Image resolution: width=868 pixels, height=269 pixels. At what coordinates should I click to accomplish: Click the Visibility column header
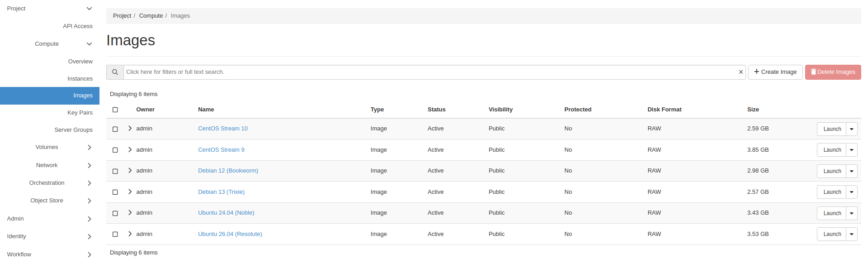pos(500,110)
